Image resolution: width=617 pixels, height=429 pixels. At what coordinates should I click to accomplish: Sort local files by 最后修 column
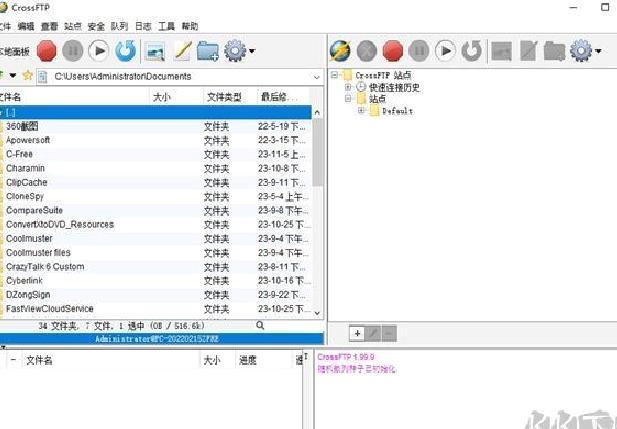(x=283, y=97)
